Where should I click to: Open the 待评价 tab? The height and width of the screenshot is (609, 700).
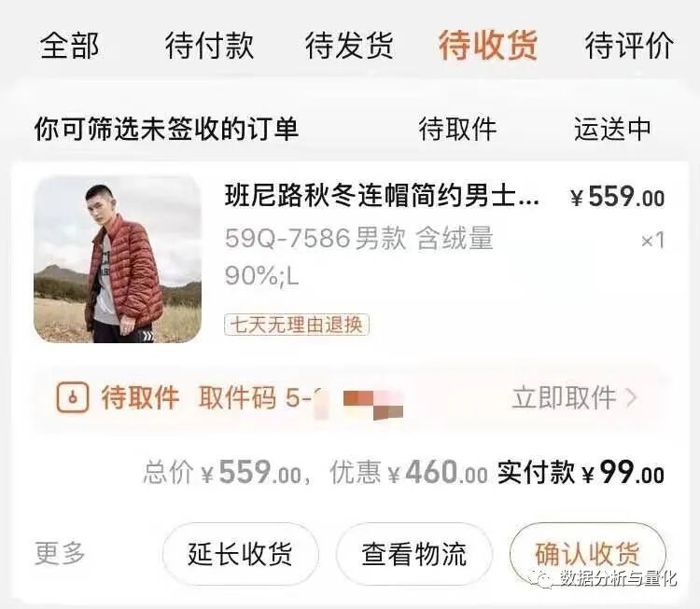(x=629, y=46)
